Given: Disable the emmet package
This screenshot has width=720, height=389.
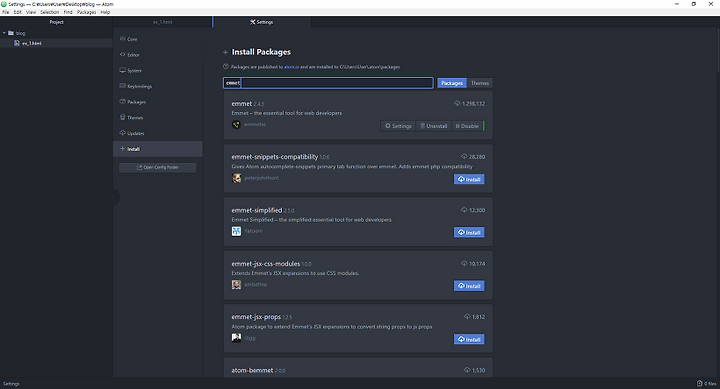Looking at the screenshot, I should pyautogui.click(x=467, y=126).
